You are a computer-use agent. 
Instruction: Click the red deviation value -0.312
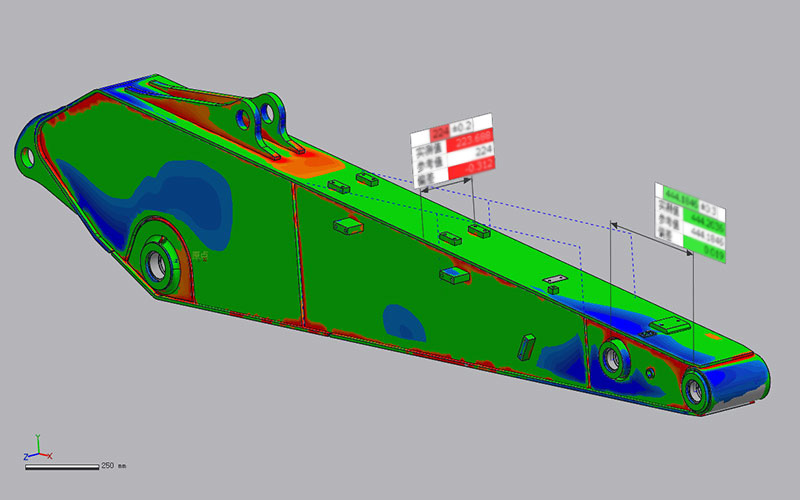[x=470, y=177]
